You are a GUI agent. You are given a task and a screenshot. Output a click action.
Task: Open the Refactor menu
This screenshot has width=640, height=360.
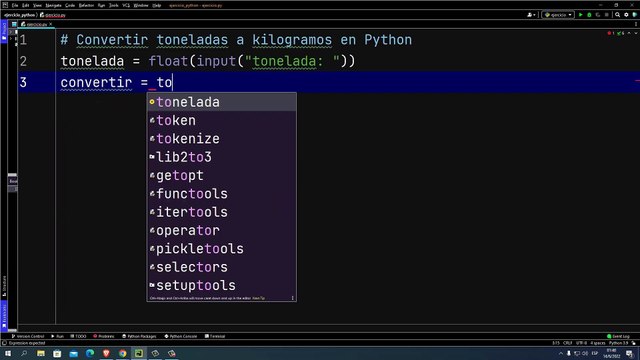pos(86,5)
